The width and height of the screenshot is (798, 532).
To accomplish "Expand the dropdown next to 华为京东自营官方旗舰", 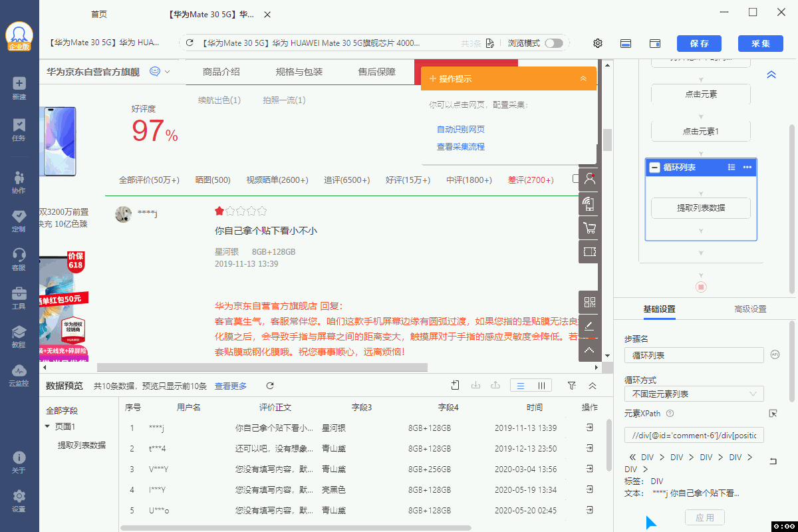I will tap(168, 72).
